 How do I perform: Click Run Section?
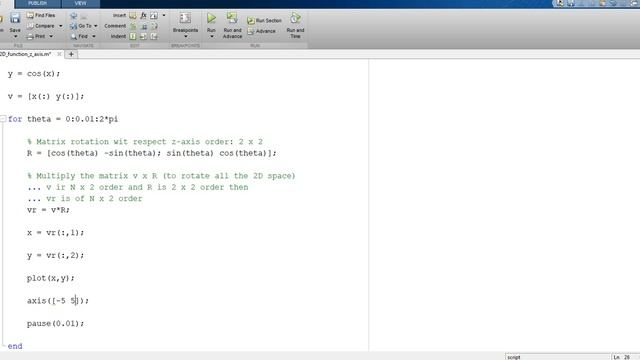pos(264,20)
